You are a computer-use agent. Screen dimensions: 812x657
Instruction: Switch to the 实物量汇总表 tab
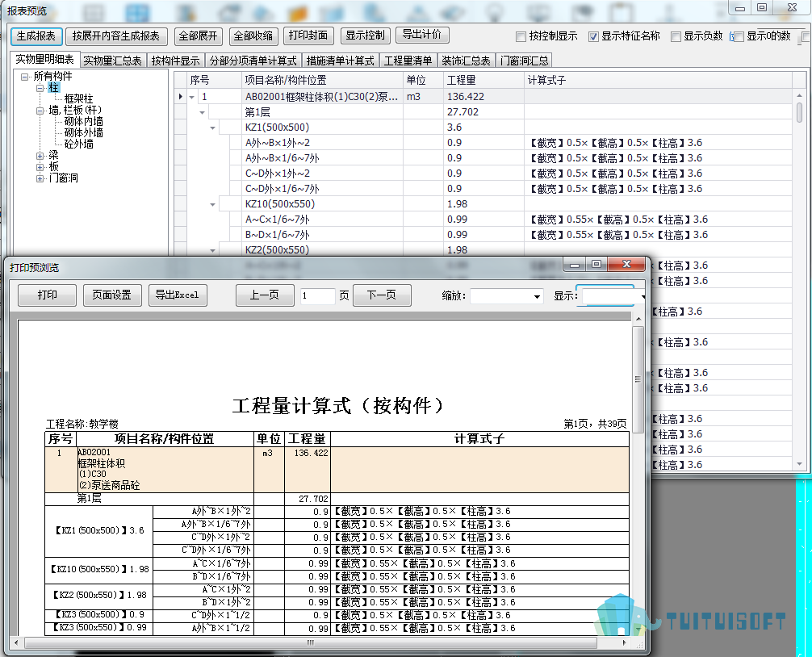click(113, 61)
